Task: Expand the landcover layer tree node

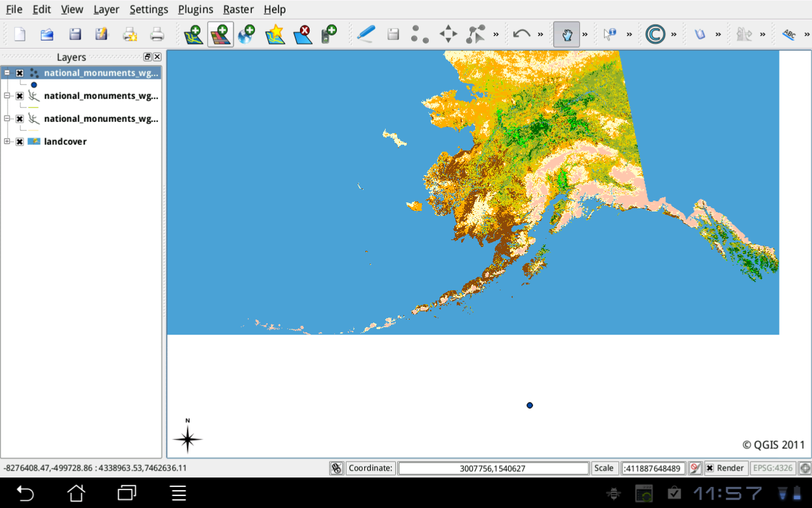Action: coord(7,142)
